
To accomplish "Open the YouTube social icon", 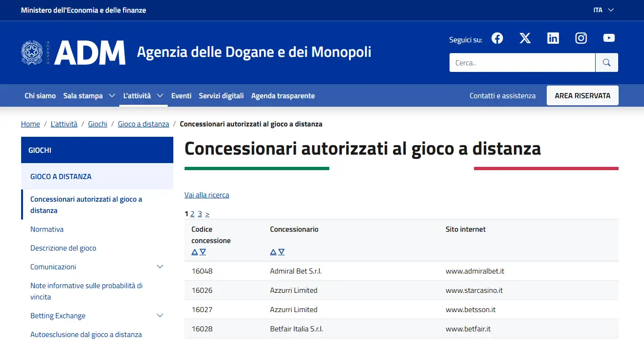I will [609, 38].
